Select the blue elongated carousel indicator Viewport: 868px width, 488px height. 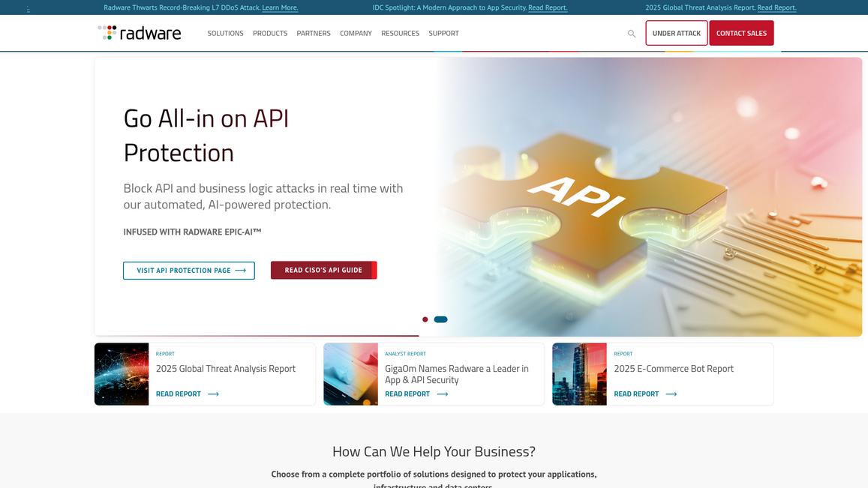(x=440, y=319)
